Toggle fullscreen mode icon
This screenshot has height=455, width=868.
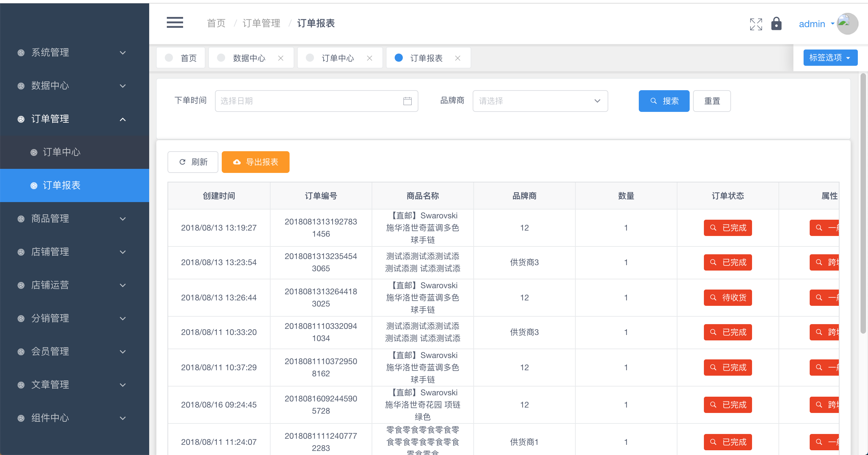tap(756, 24)
